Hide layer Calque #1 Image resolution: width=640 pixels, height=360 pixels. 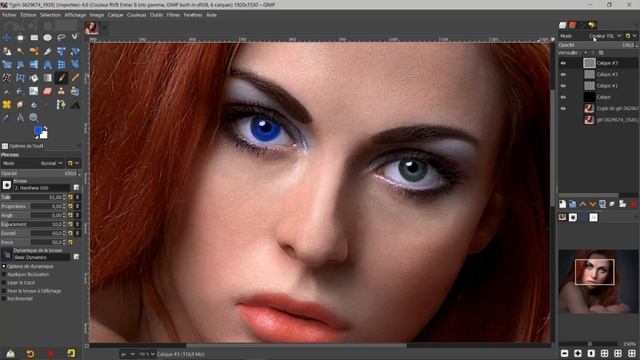563,86
